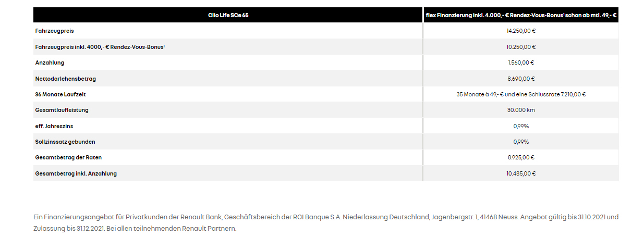Click Fahrzeugpreis inkl. Rendez-Vous-Bonus label

(x=100, y=47)
